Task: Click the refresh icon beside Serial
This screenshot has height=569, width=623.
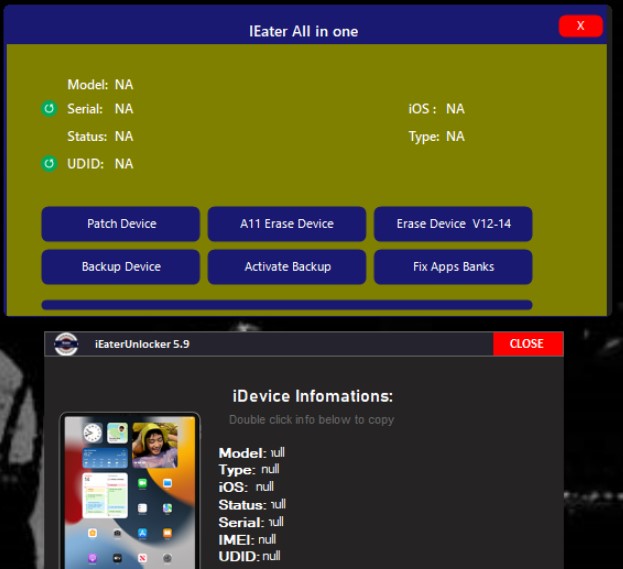Action: (x=49, y=108)
